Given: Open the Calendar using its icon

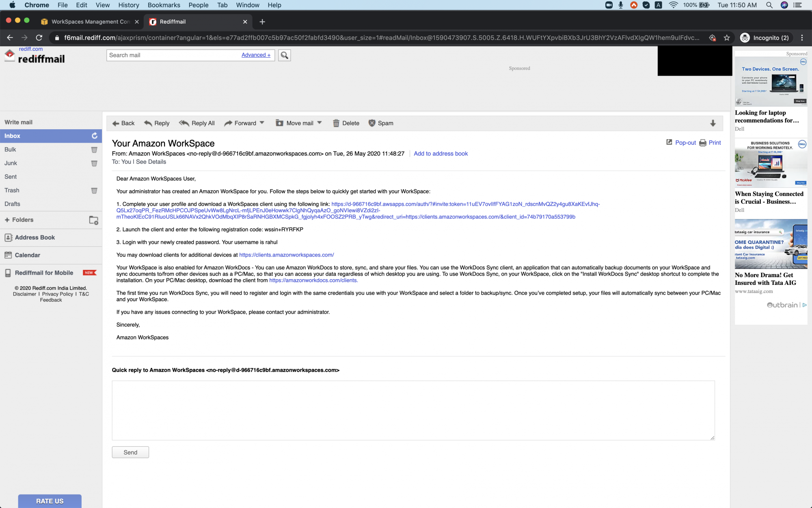Looking at the screenshot, I should point(9,255).
